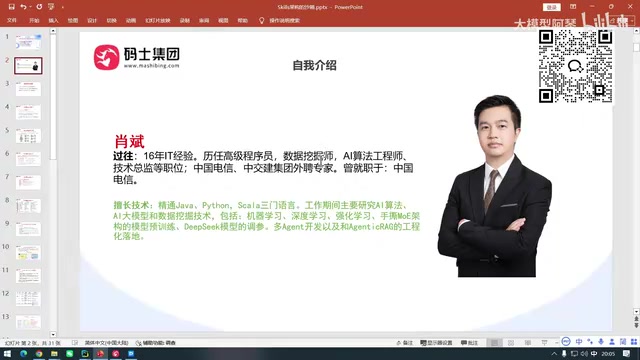Toggle the 批注 Comments pane button

469,343
